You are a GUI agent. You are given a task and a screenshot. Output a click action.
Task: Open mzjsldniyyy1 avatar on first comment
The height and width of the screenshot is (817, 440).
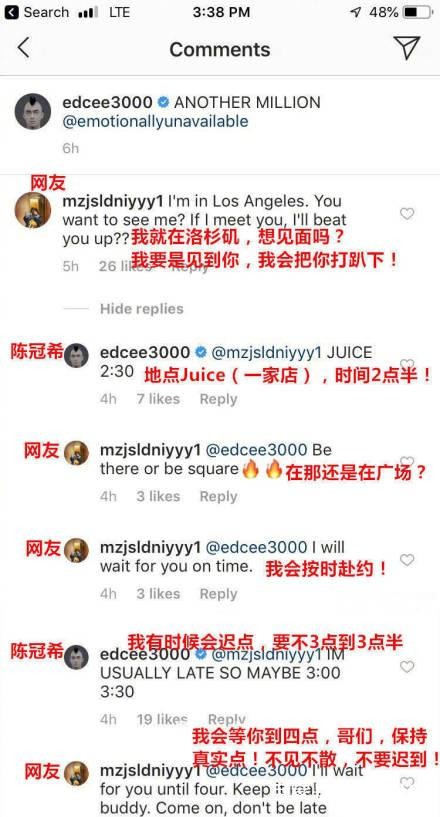[33, 210]
